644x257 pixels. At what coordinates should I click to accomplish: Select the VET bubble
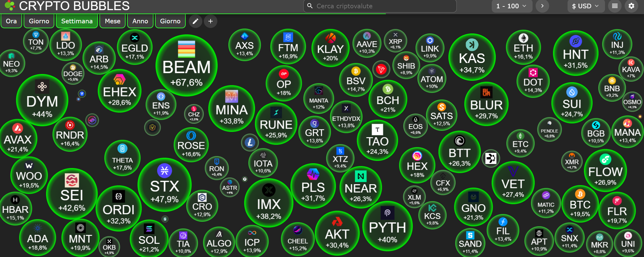[x=513, y=183]
